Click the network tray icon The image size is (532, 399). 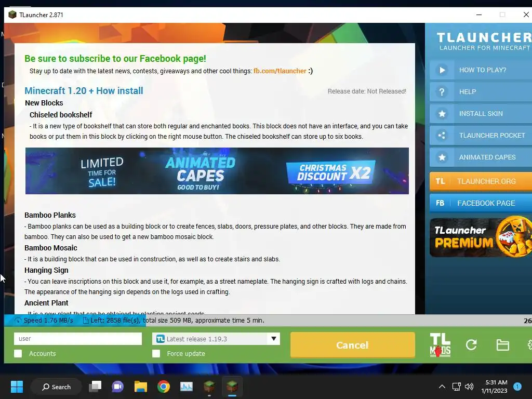(x=456, y=387)
